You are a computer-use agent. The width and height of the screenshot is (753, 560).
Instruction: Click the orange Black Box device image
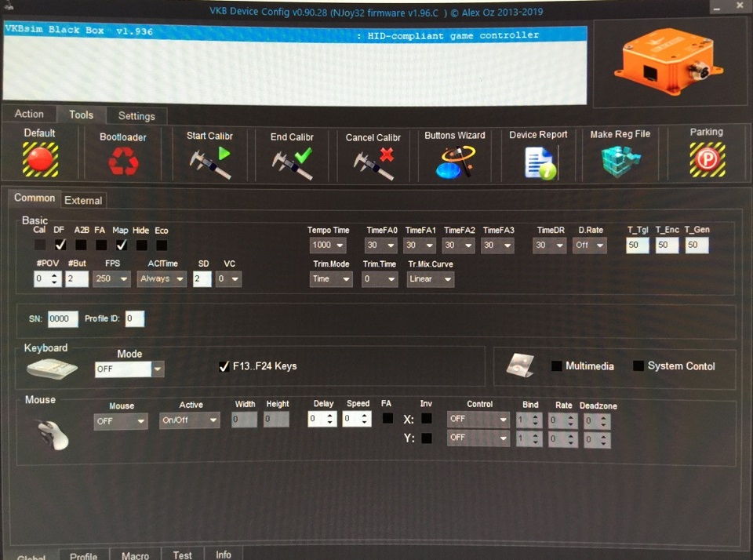[668, 63]
